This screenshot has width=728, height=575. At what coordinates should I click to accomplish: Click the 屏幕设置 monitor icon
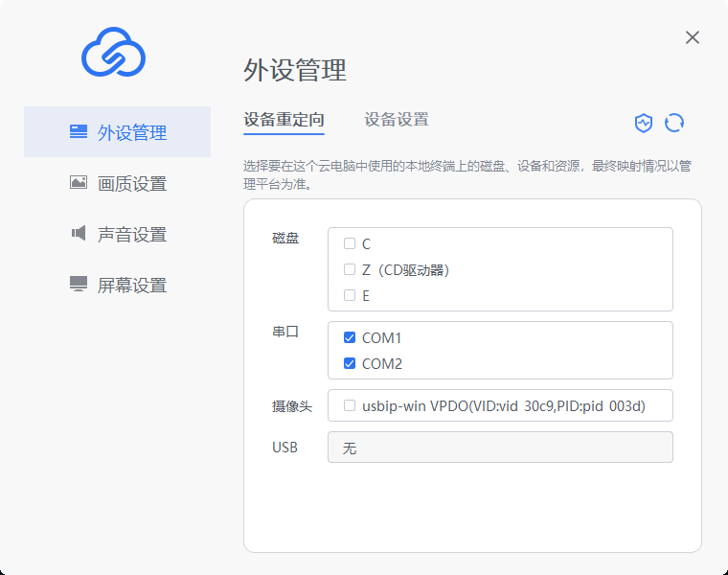pos(79,285)
